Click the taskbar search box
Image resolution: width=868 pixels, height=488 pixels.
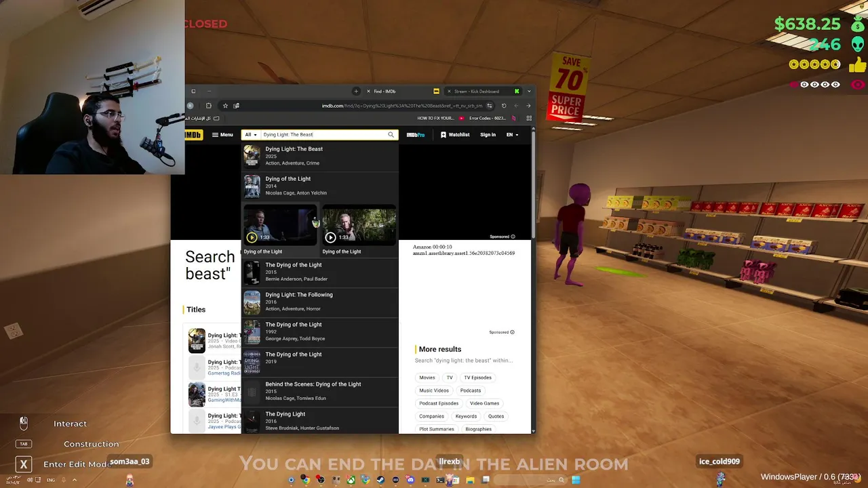[530, 480]
